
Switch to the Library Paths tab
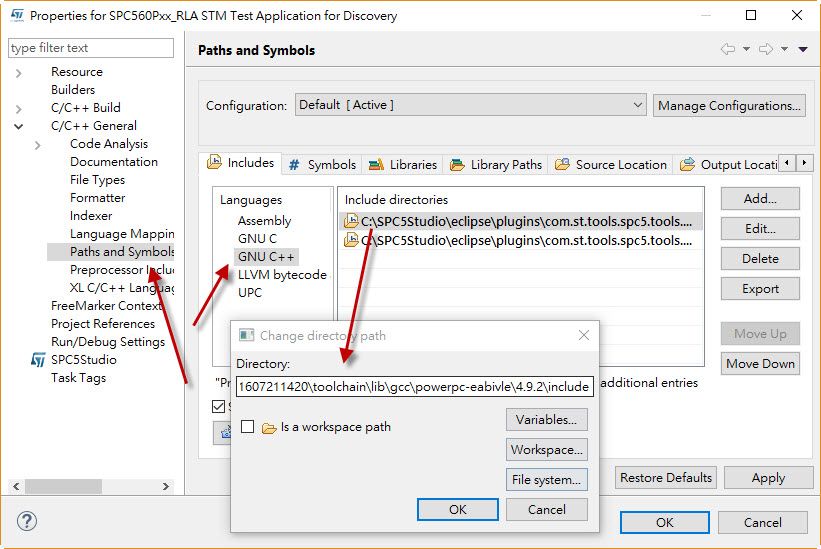[496, 164]
